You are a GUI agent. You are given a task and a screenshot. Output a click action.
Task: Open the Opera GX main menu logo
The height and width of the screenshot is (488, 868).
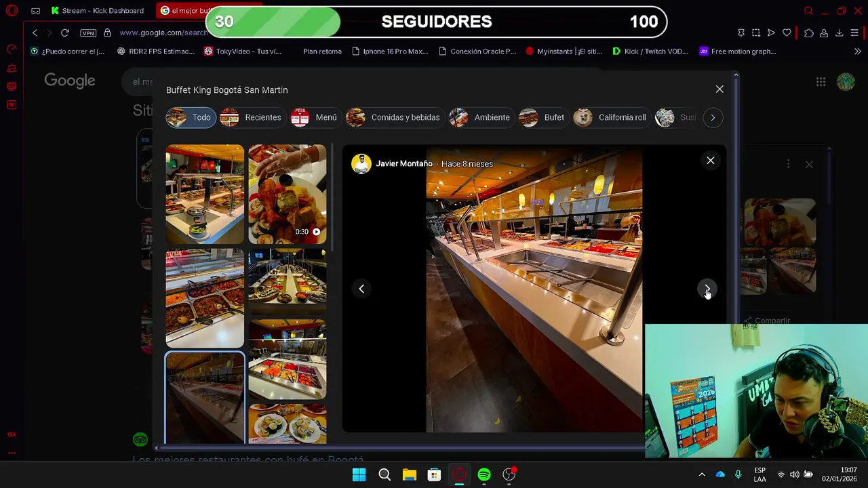[12, 11]
